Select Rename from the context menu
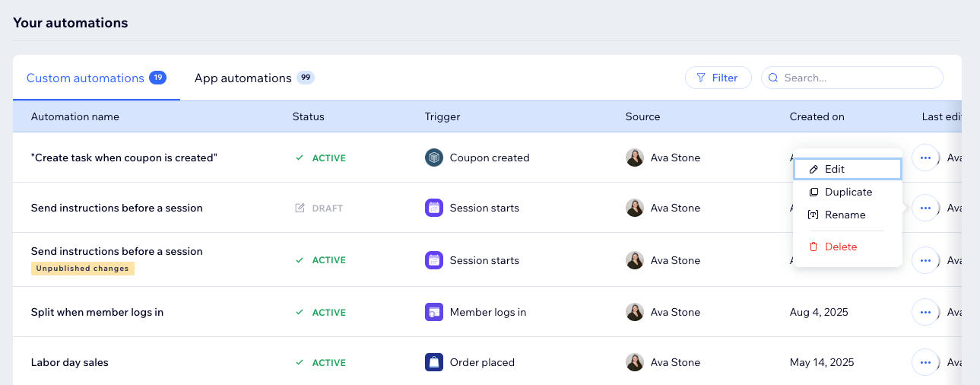The image size is (980, 385). point(845,215)
